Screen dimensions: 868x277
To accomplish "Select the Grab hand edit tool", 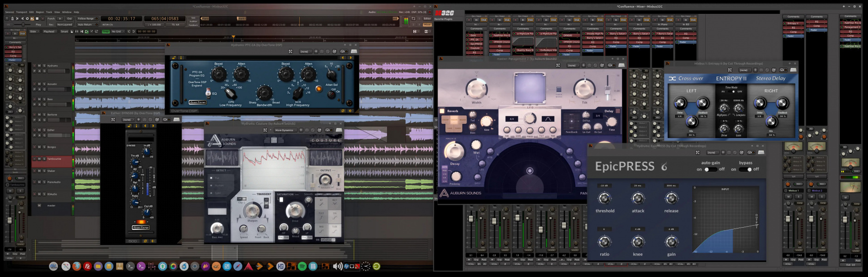I will (x=72, y=31).
